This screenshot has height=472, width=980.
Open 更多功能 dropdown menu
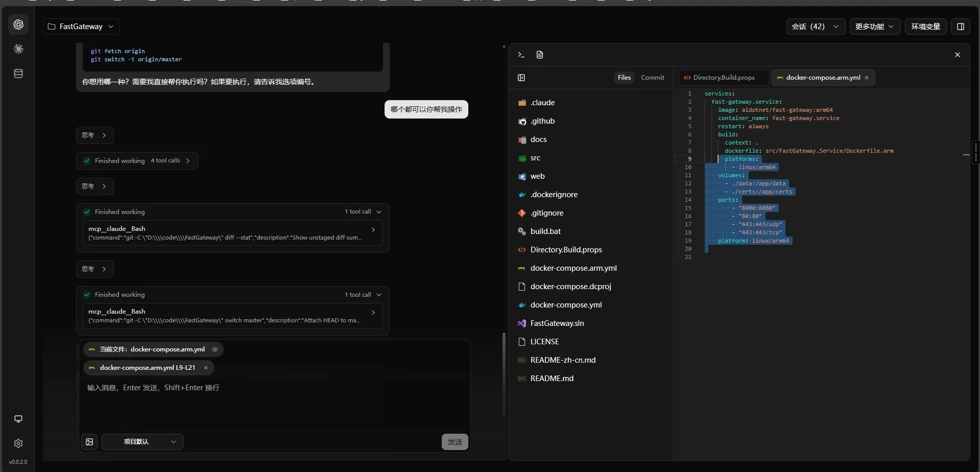(875, 27)
